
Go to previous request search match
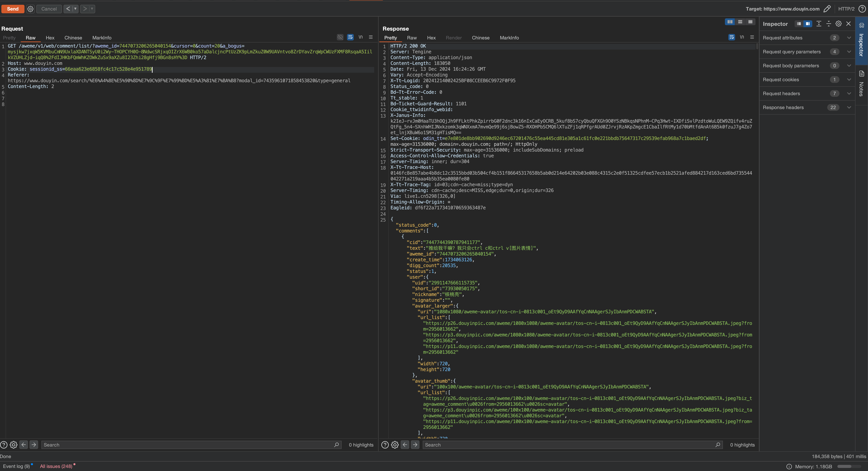24,445
